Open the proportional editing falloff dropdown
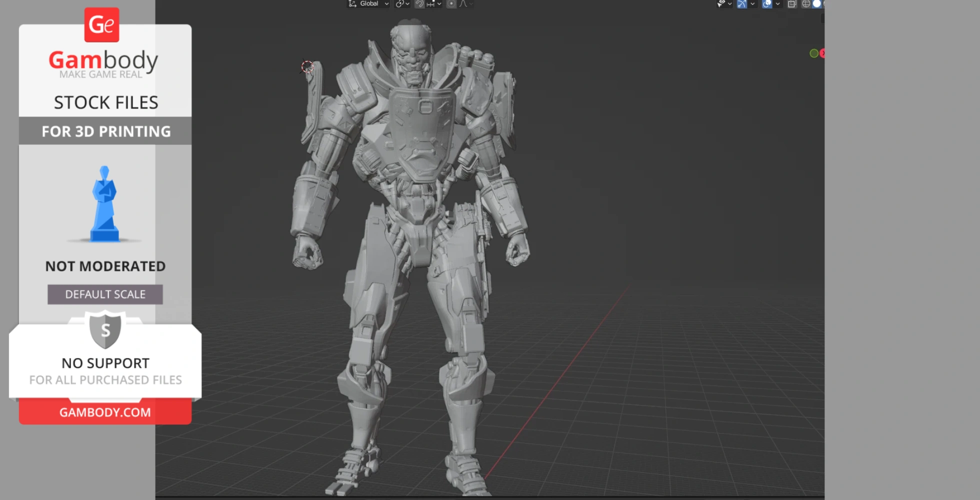Screen dimensions: 980x500 pos(472,3)
